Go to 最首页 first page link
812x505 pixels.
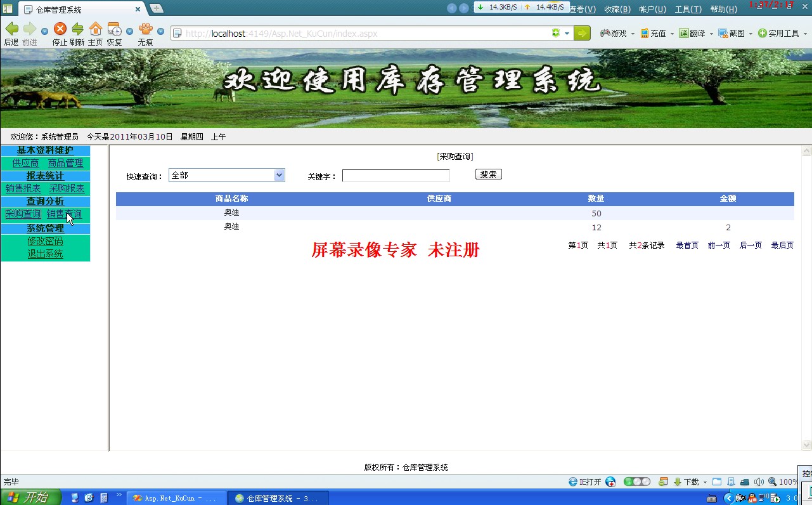point(687,246)
